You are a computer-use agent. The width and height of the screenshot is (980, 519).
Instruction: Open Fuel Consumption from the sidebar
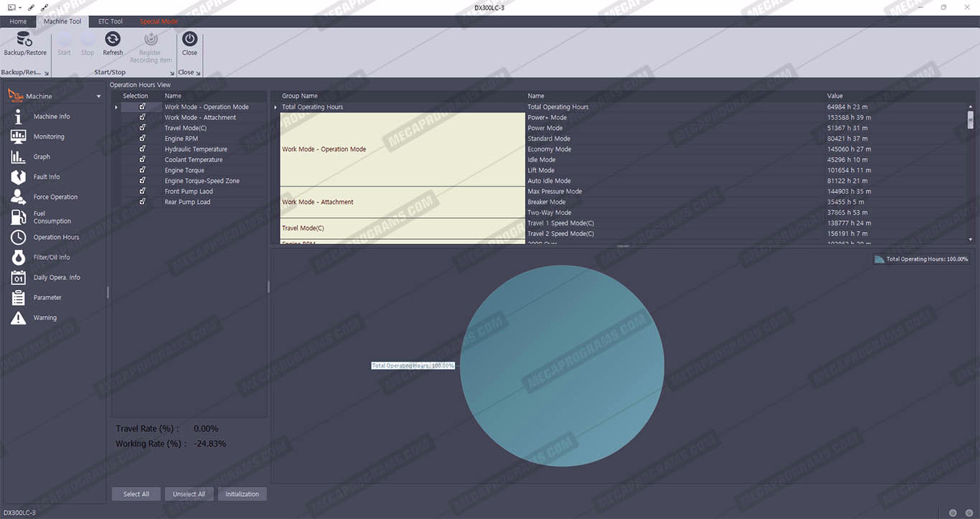coord(19,217)
